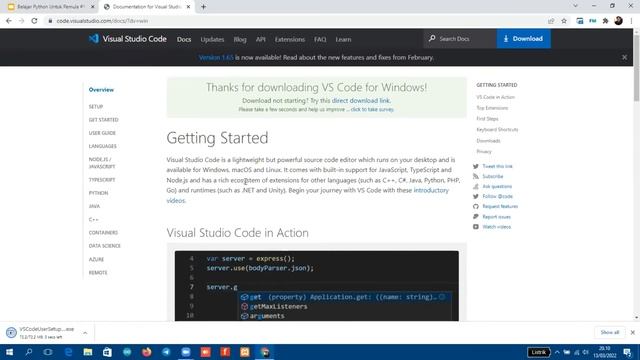Click the GitHub icon beside Request features

pyautogui.click(x=476, y=207)
